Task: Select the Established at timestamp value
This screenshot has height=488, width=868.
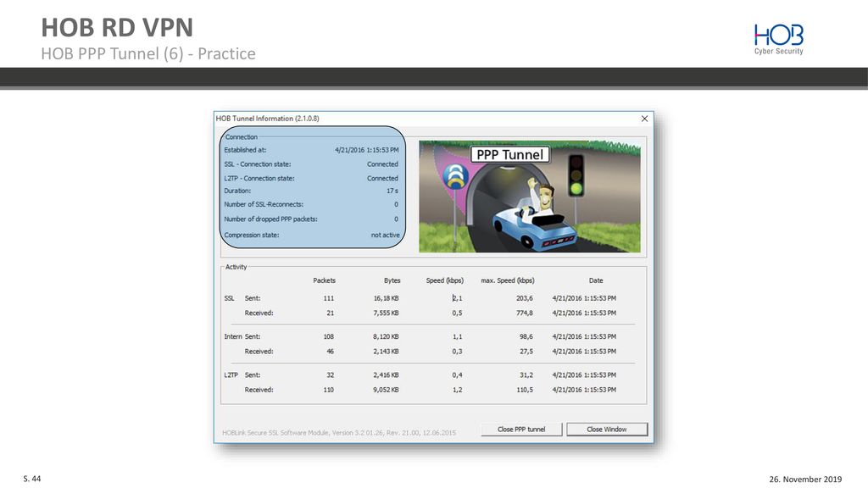Action: tap(366, 150)
